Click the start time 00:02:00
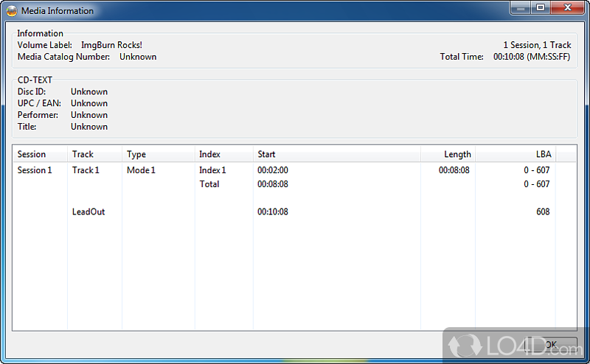The image size is (590, 364). 273,170
